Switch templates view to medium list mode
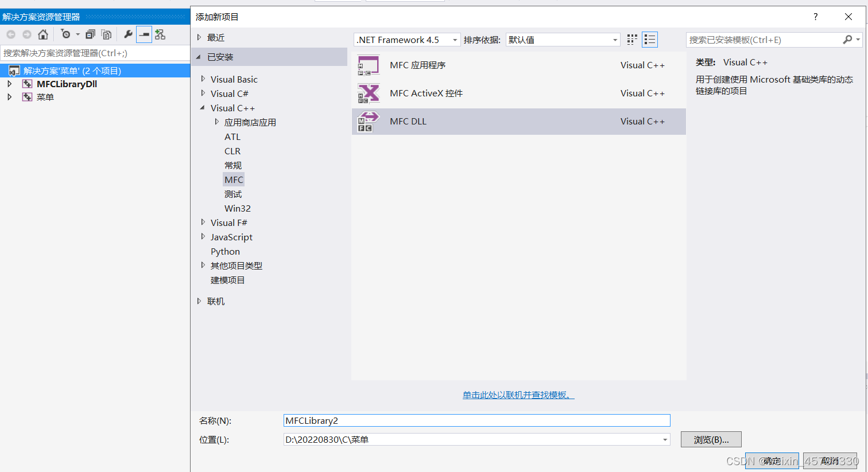 pos(650,39)
